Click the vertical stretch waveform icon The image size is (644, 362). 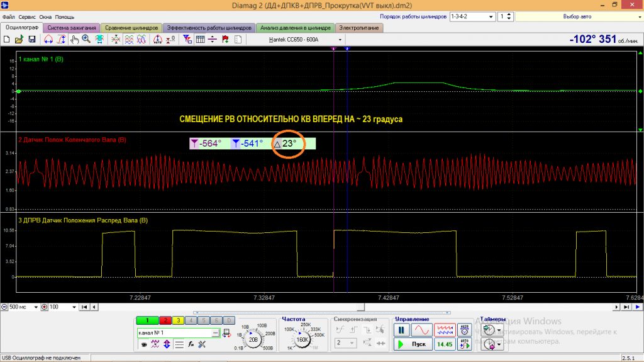61,40
